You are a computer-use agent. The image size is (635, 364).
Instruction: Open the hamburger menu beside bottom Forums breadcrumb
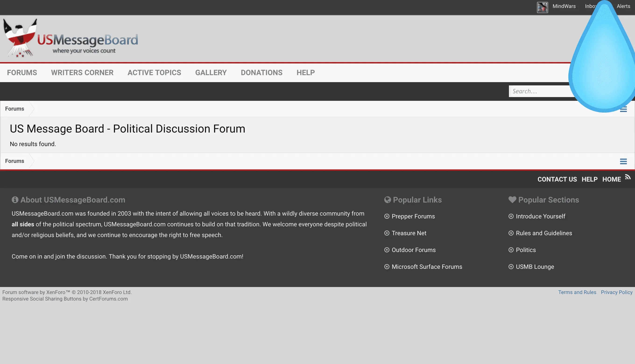pos(623,161)
